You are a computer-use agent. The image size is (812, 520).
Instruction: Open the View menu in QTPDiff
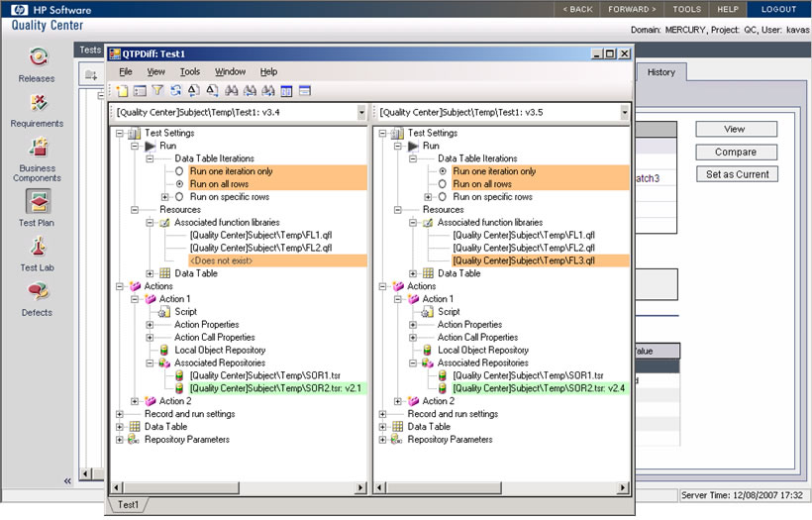point(155,71)
